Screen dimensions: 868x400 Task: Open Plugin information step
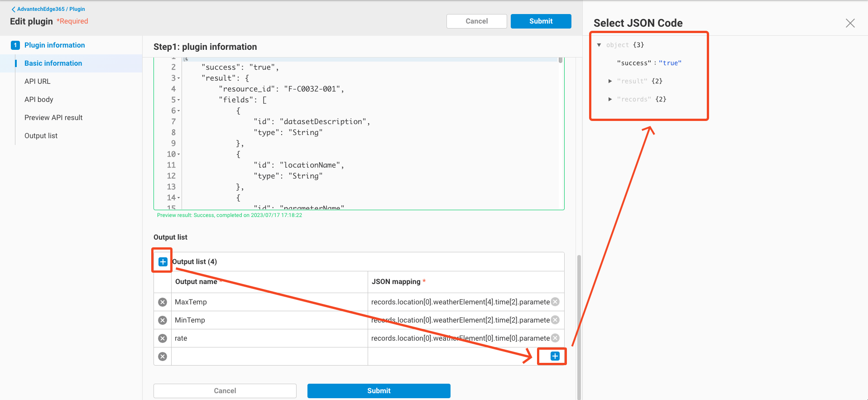click(x=54, y=45)
